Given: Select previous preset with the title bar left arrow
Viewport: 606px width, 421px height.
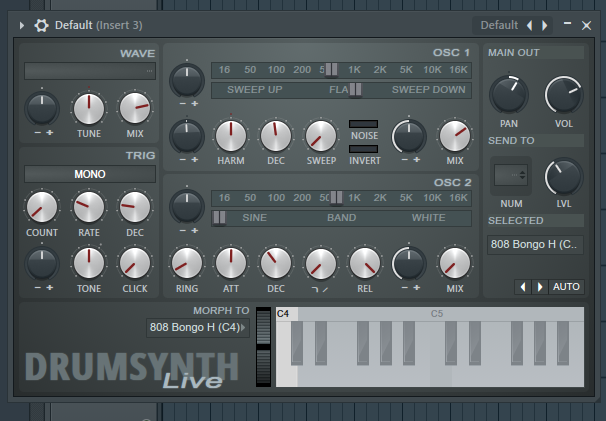Looking at the screenshot, I should 529,26.
